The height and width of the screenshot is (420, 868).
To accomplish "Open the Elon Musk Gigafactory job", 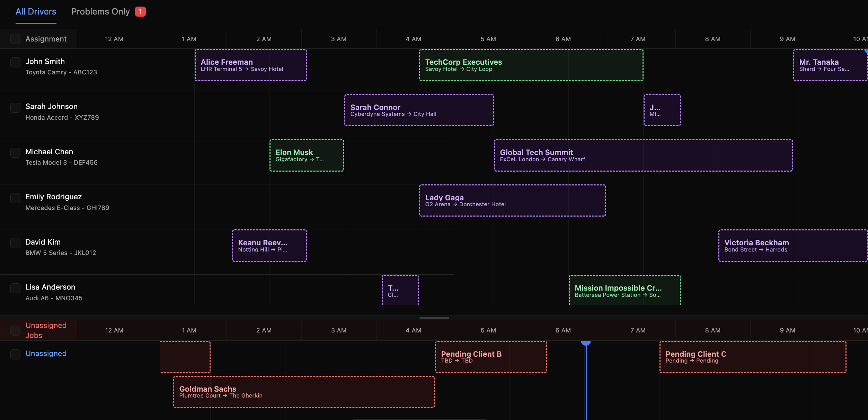I will pyautogui.click(x=307, y=156).
